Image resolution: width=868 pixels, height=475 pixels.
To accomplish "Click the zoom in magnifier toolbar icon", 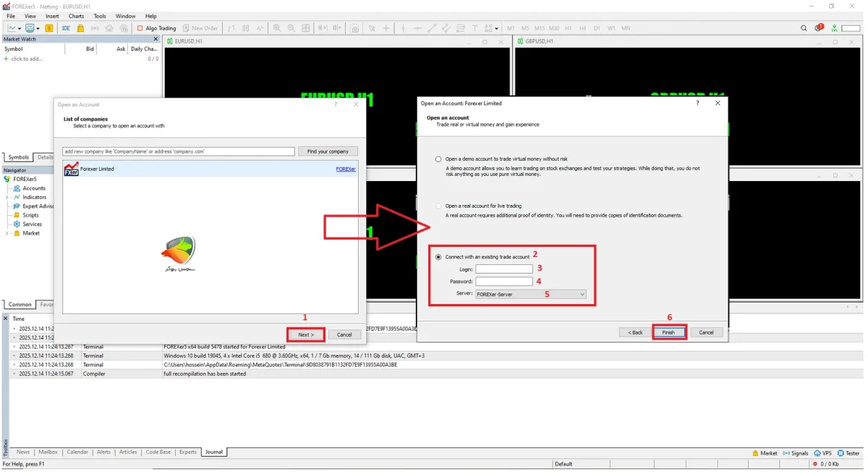I will pyautogui.click(x=277, y=28).
